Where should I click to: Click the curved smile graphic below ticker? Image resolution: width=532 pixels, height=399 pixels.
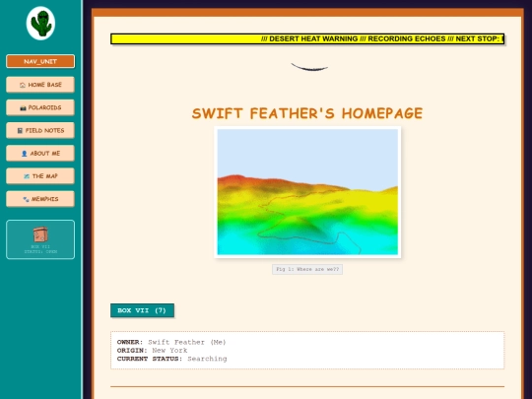point(309,67)
